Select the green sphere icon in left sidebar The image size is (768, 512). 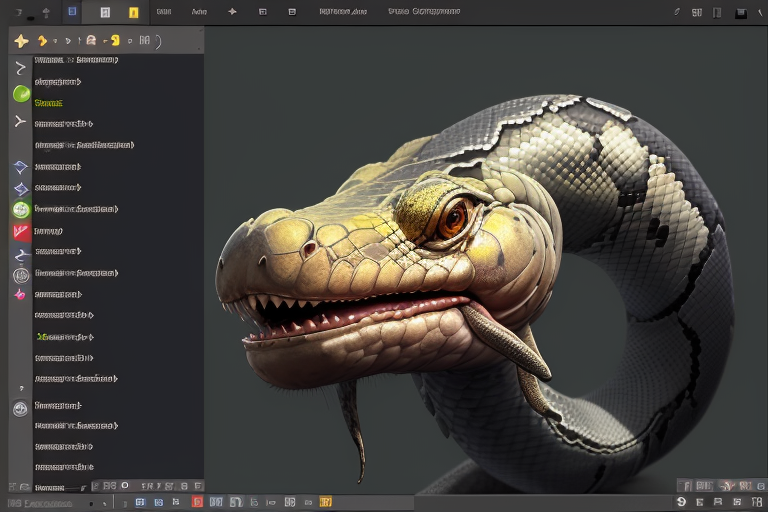tap(21, 94)
